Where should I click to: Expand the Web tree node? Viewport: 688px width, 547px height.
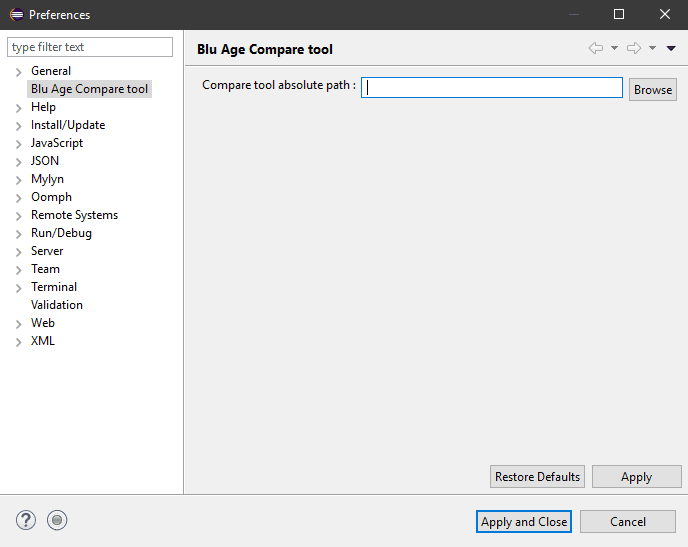click(x=18, y=324)
